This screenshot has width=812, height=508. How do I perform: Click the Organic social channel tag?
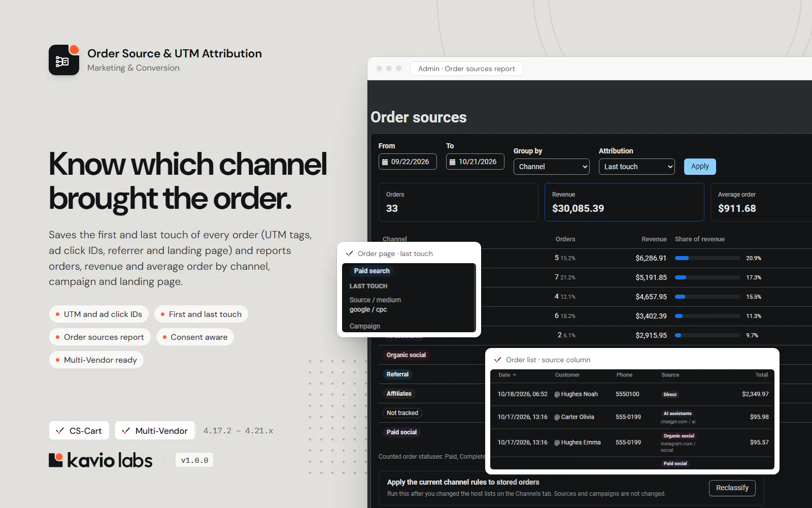[x=406, y=355]
